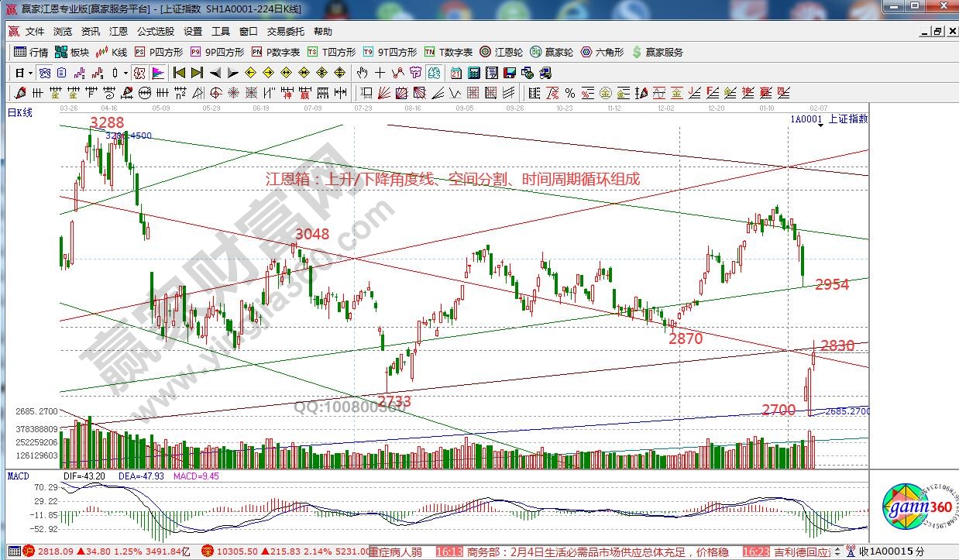This screenshot has height=560, width=959.
Task: Jump to first bar with skip-back arrow
Action: 179,73
